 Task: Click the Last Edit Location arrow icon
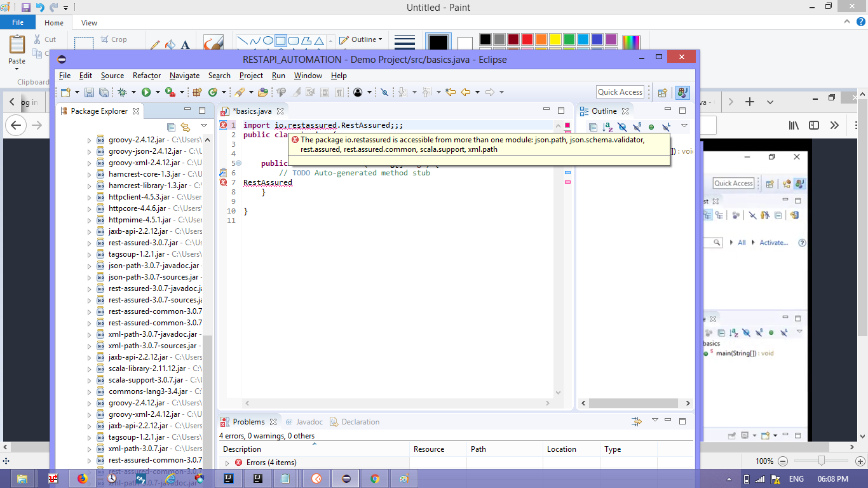pos(450,92)
